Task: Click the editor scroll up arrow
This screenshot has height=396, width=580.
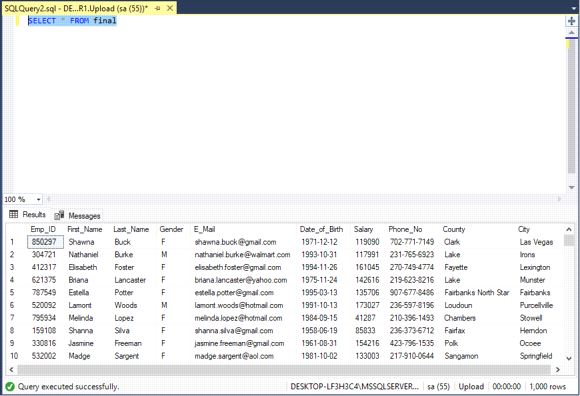Action: point(571,33)
